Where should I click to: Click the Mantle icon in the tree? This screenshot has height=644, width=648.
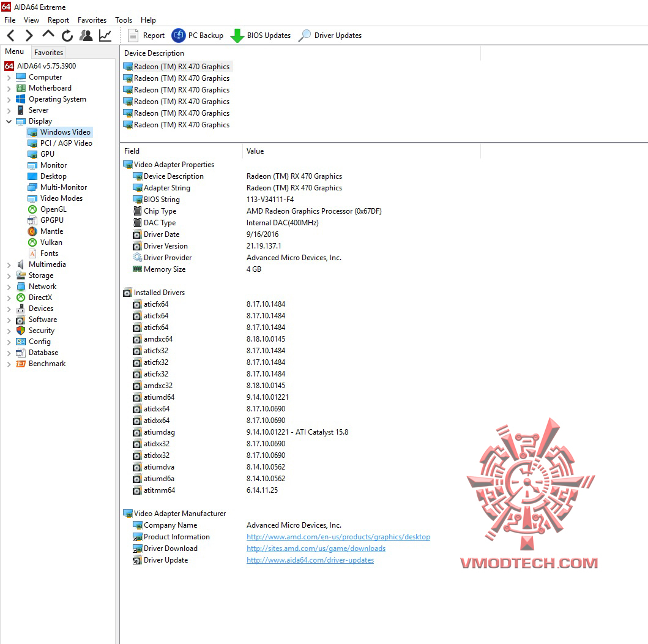tap(32, 231)
